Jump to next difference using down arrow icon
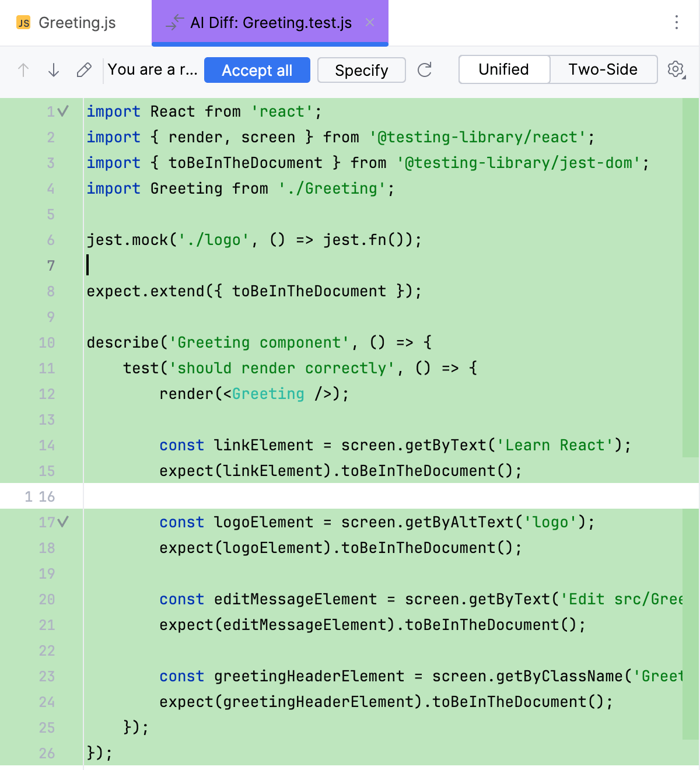 pos(53,69)
